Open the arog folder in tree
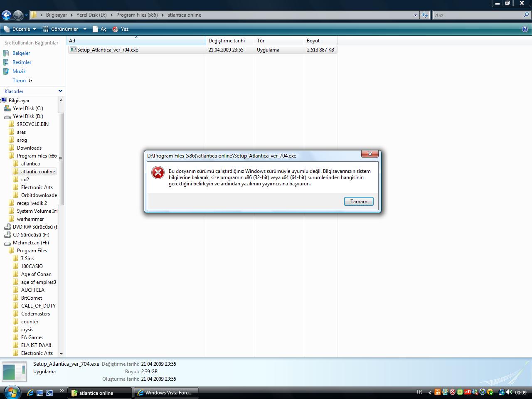 (x=22, y=140)
